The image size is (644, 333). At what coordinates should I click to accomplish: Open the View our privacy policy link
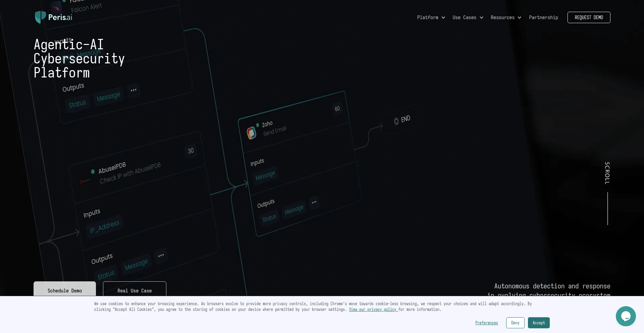click(x=373, y=310)
